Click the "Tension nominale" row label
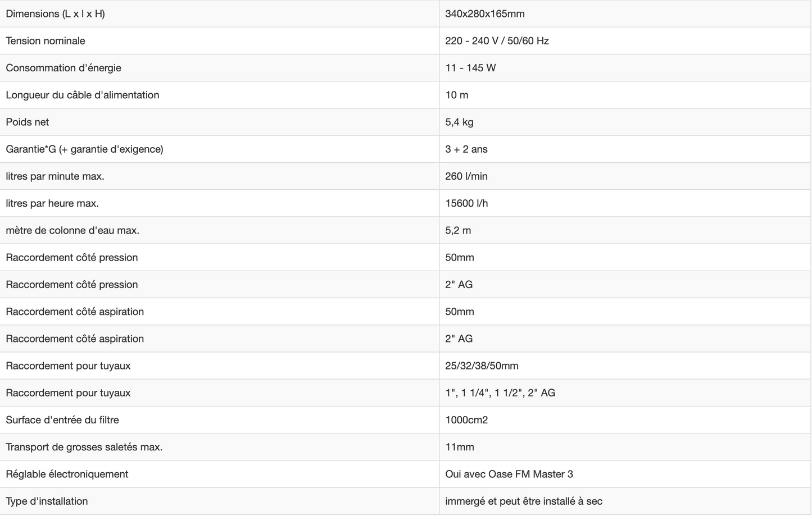This screenshot has height=516, width=812. pos(46,40)
